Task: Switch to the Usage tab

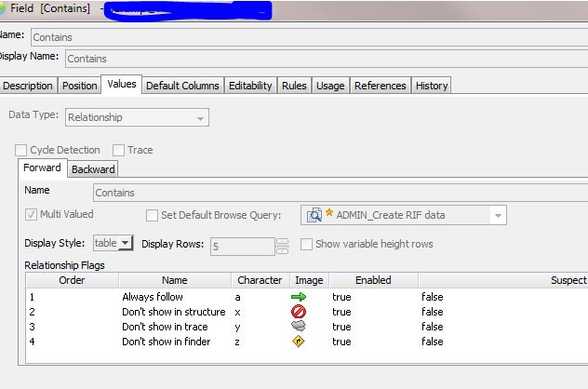Action: pyautogui.click(x=330, y=86)
